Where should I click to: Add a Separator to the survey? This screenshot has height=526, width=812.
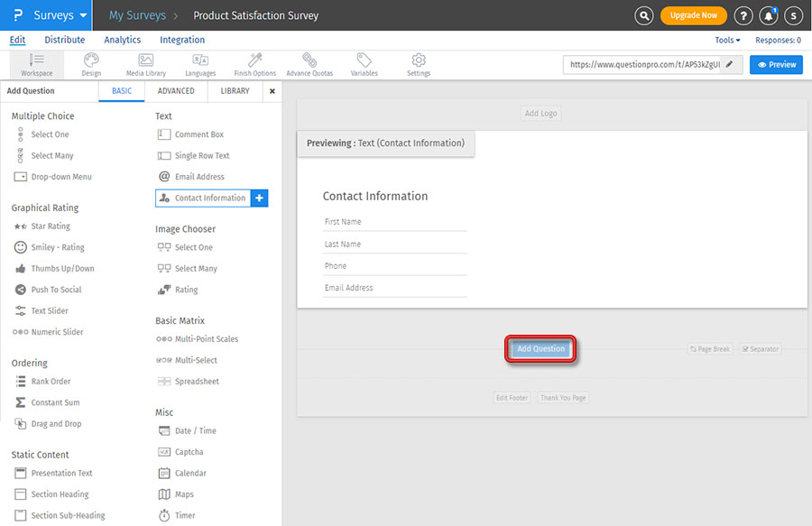click(x=760, y=349)
